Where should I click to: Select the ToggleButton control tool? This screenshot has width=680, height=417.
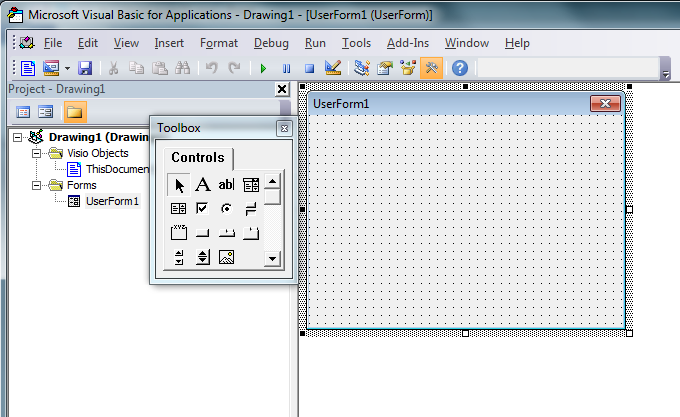coord(250,208)
